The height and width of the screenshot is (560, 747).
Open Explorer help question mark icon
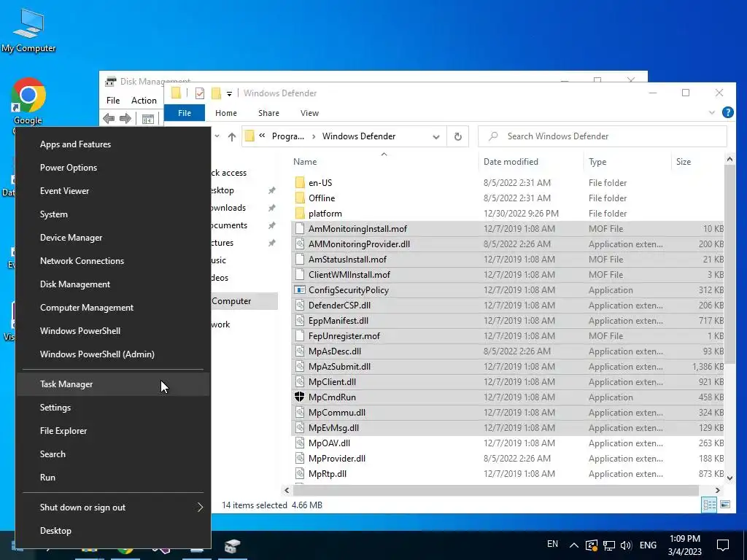click(x=727, y=112)
